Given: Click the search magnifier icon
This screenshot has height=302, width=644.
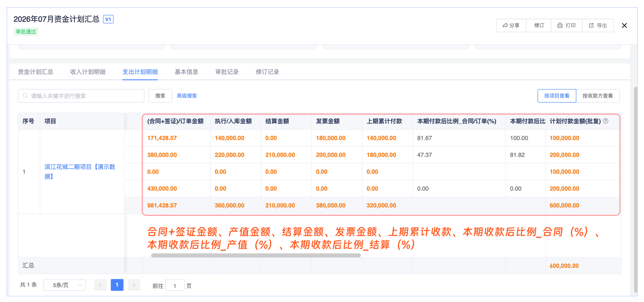Looking at the screenshot, I should point(25,96).
